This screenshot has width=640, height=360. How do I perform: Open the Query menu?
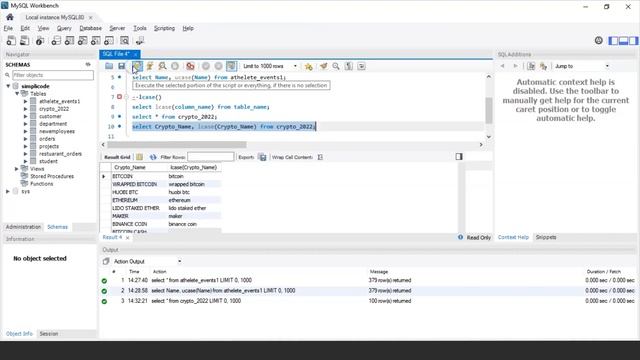pyautogui.click(x=64, y=28)
